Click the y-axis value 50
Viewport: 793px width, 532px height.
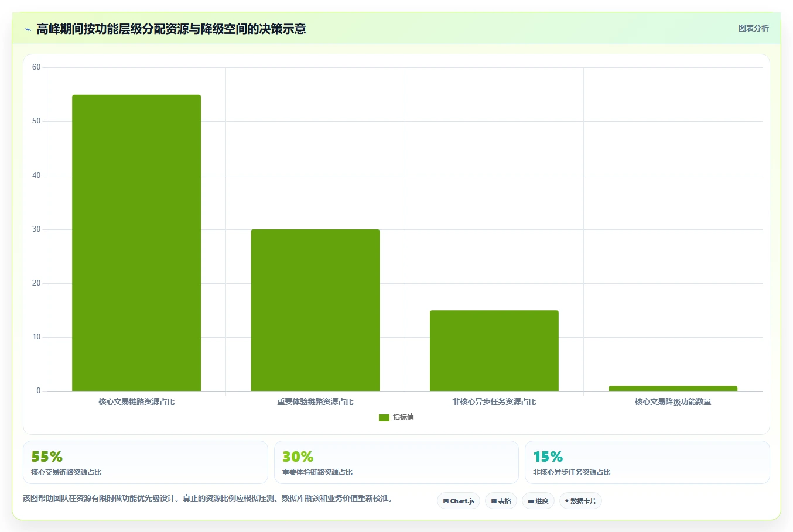point(36,121)
